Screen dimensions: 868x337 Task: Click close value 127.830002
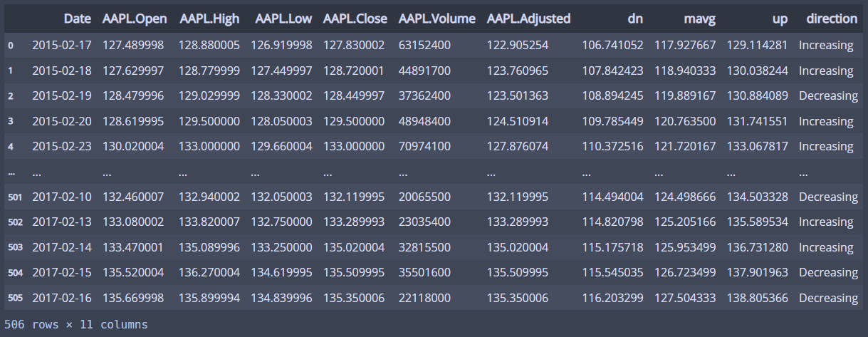(x=354, y=45)
